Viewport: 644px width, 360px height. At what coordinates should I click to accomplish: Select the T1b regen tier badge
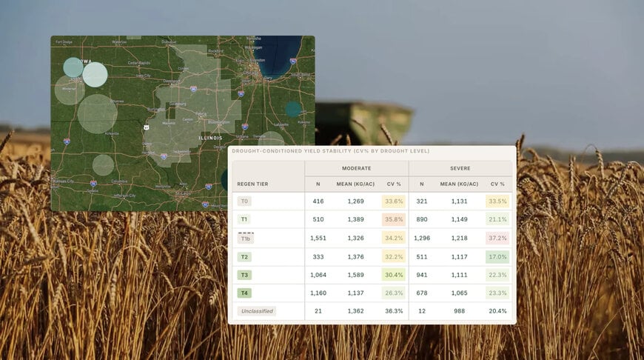246,239
